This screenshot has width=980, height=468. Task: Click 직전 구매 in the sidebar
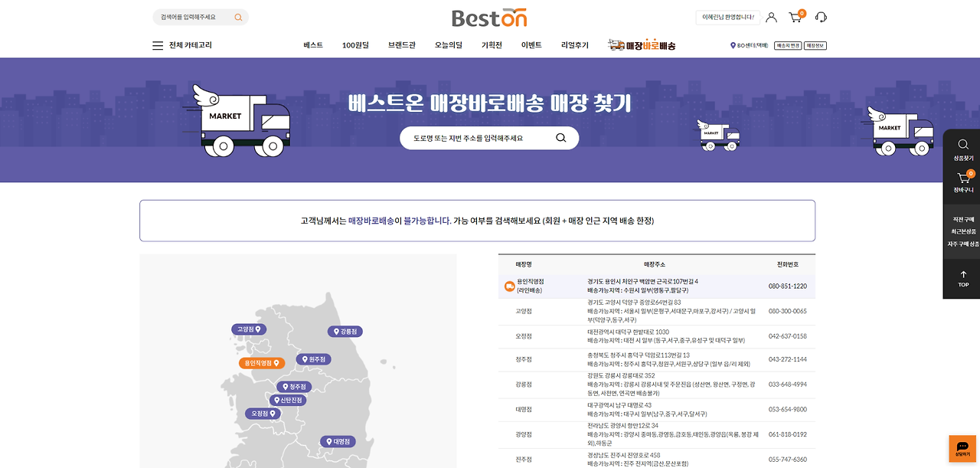963,220
